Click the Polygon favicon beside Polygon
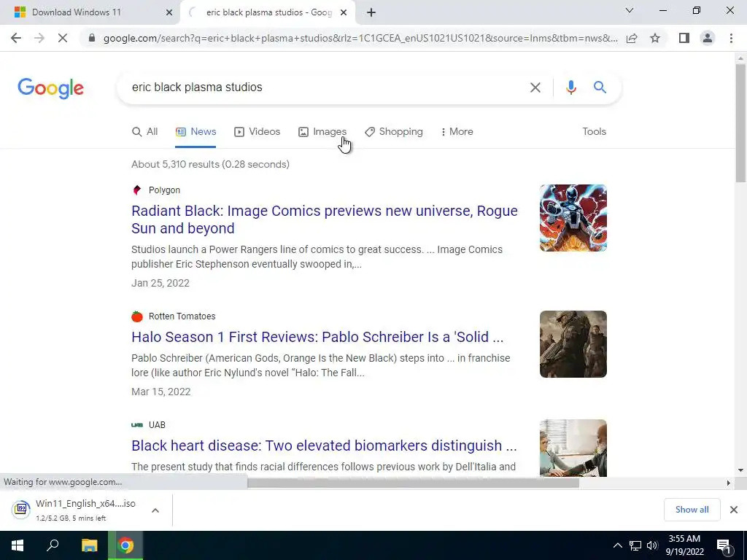747x560 pixels. tap(137, 190)
